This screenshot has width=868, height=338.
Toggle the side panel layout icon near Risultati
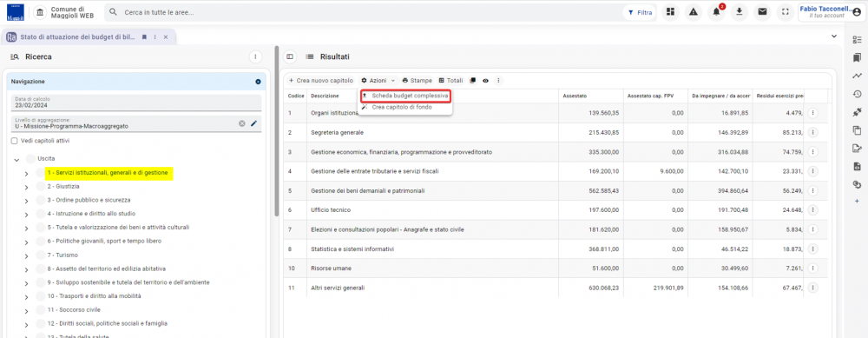(290, 56)
